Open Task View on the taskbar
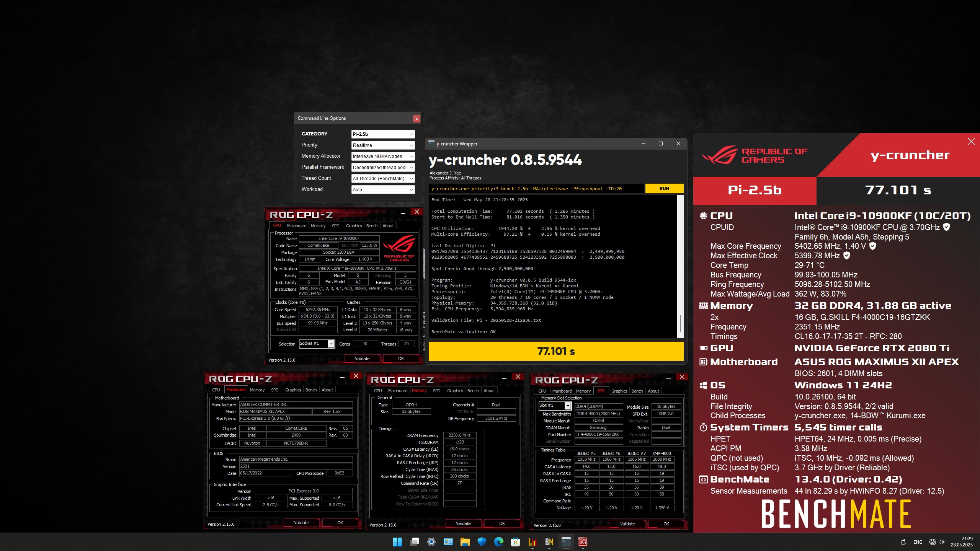 tap(414, 542)
